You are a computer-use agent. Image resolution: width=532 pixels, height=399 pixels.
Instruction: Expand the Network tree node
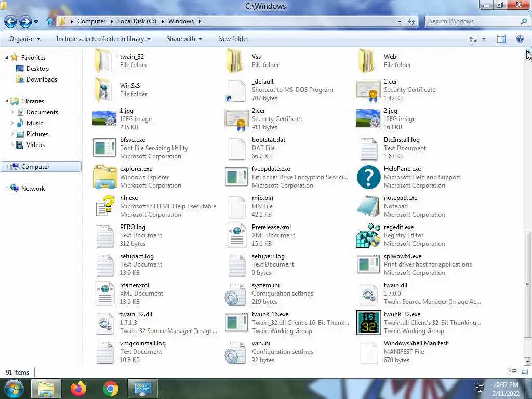pyautogui.click(x=7, y=188)
